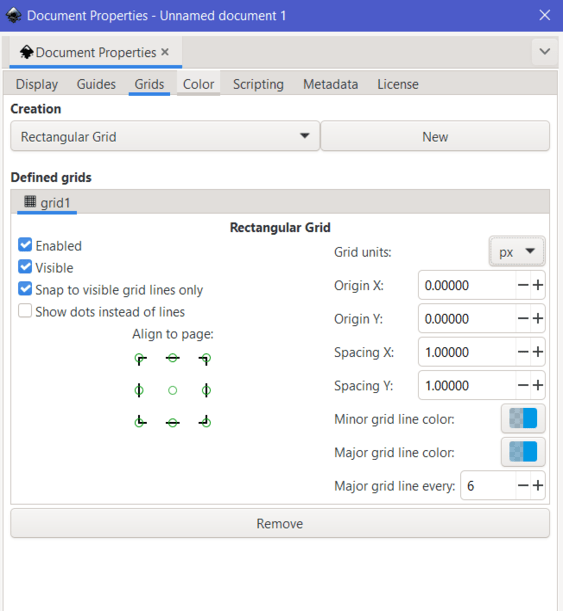Click the New grid button
The height and width of the screenshot is (611, 563).
[435, 136]
